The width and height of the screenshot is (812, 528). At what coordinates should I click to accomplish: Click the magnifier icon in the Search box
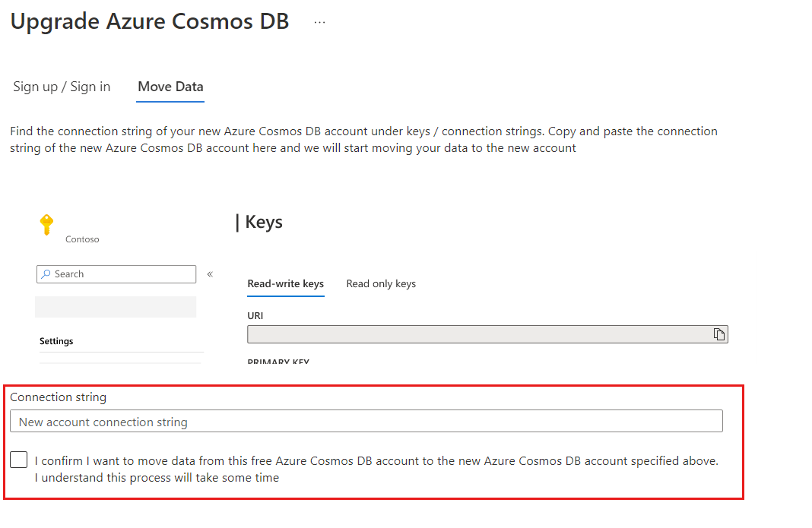46,273
